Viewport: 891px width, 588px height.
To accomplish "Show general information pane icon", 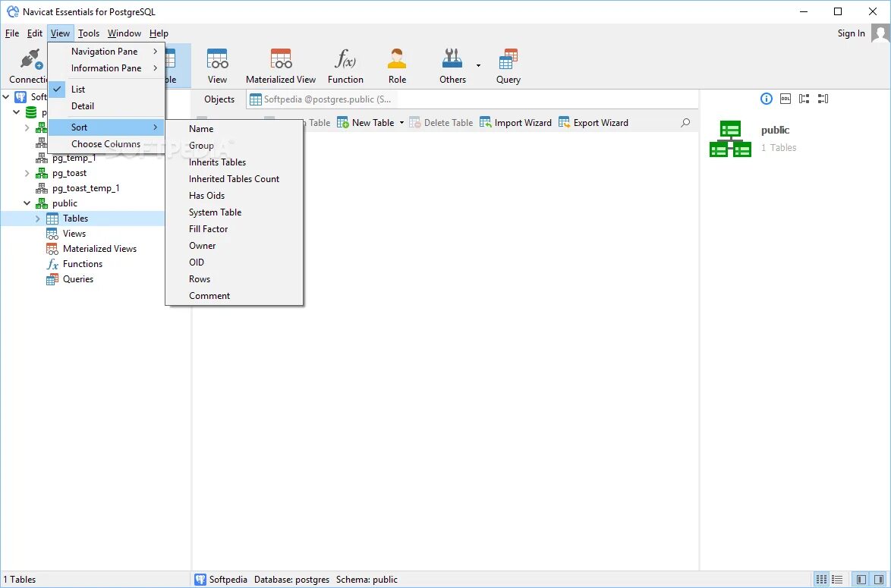I will click(x=766, y=99).
